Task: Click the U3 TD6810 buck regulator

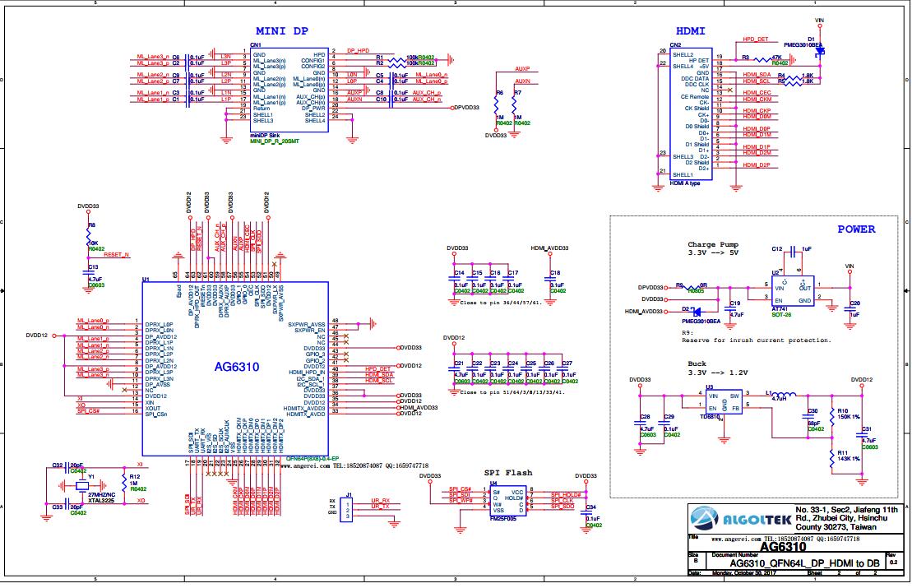Action: click(723, 401)
